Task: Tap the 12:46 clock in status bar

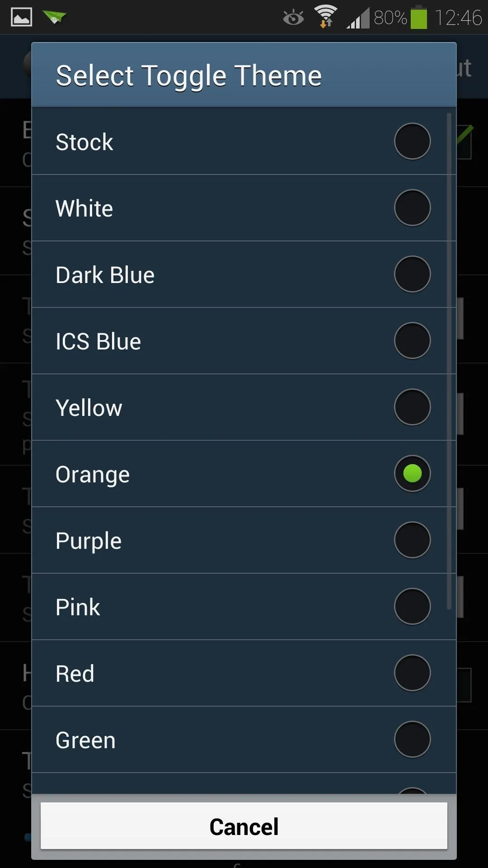Action: coord(458,18)
